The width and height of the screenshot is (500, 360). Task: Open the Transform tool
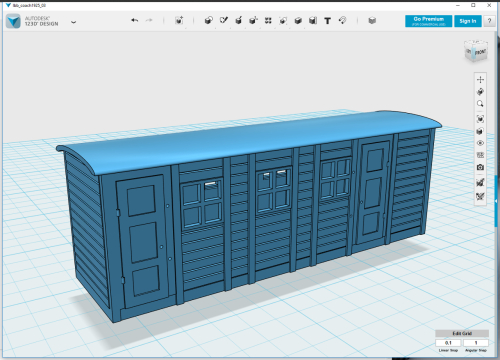(179, 20)
